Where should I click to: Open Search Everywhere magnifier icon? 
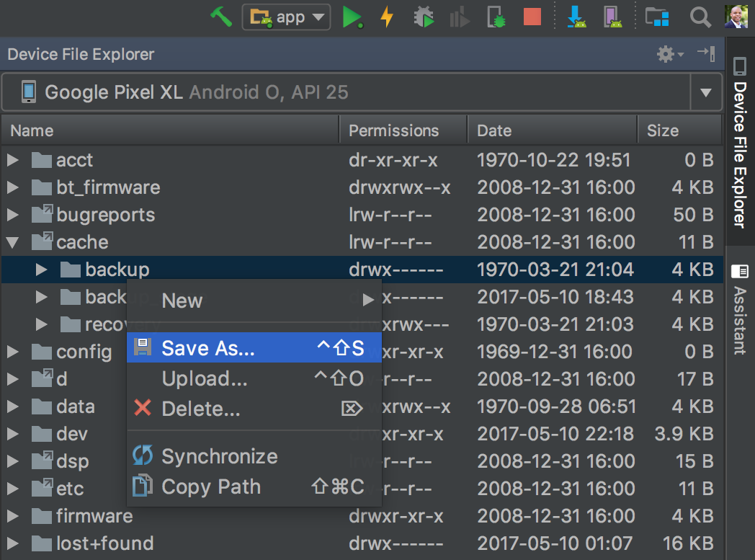700,17
